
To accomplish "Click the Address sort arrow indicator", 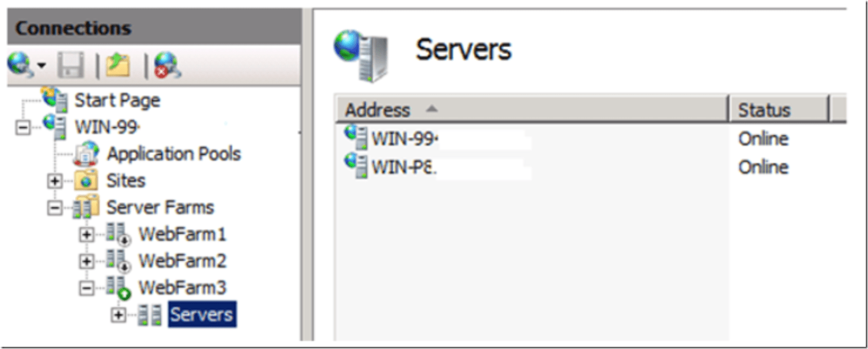I will coord(431,109).
